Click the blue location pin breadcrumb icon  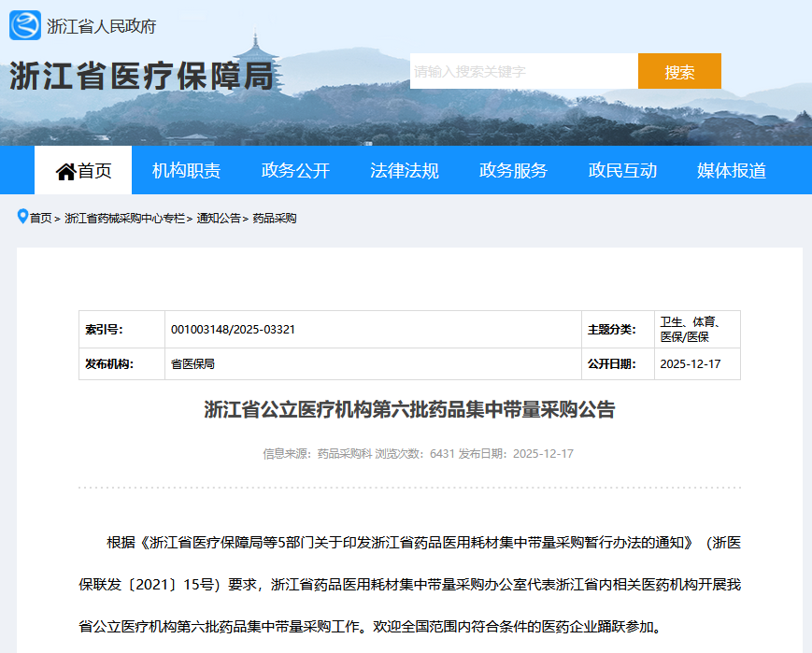tap(22, 217)
